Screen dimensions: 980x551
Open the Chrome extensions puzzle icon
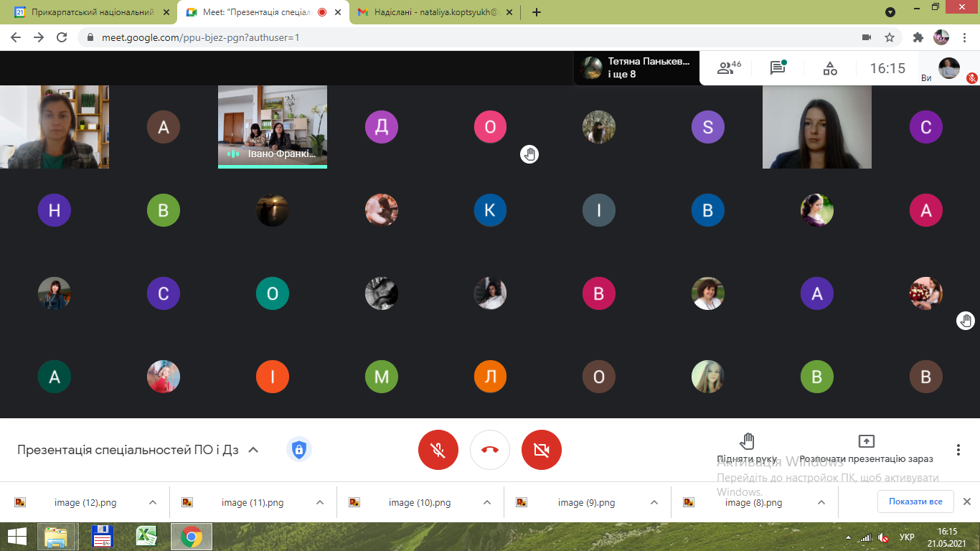click(918, 37)
